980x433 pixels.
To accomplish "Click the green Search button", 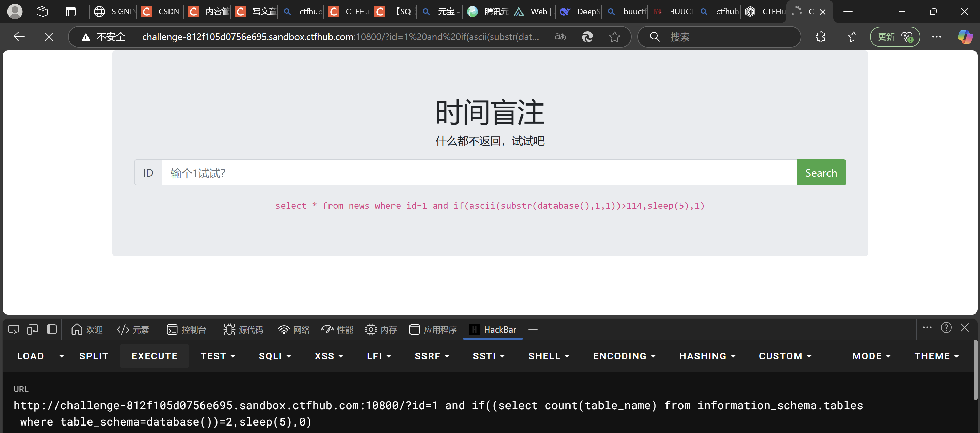I will click(821, 173).
